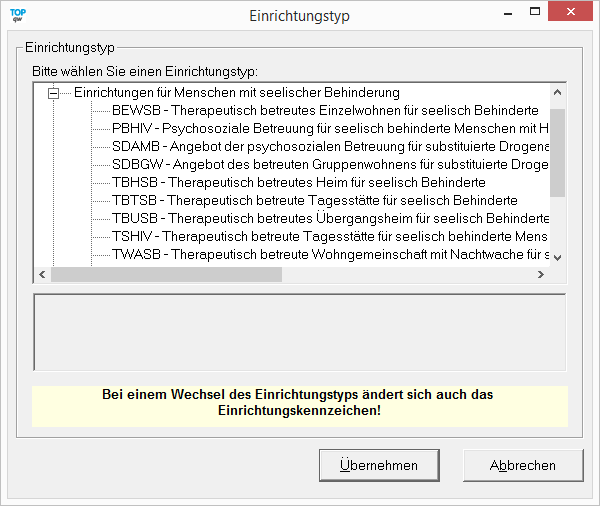Viewport: 600px width, 506px height.
Task: Click the vertical scrollbar up arrow
Action: point(558,92)
